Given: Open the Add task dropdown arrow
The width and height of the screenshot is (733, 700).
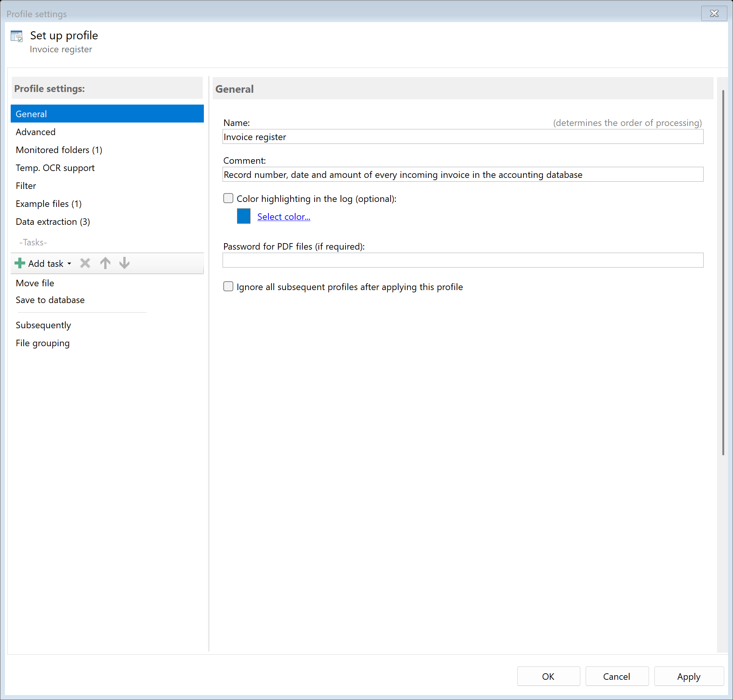Looking at the screenshot, I should point(69,264).
